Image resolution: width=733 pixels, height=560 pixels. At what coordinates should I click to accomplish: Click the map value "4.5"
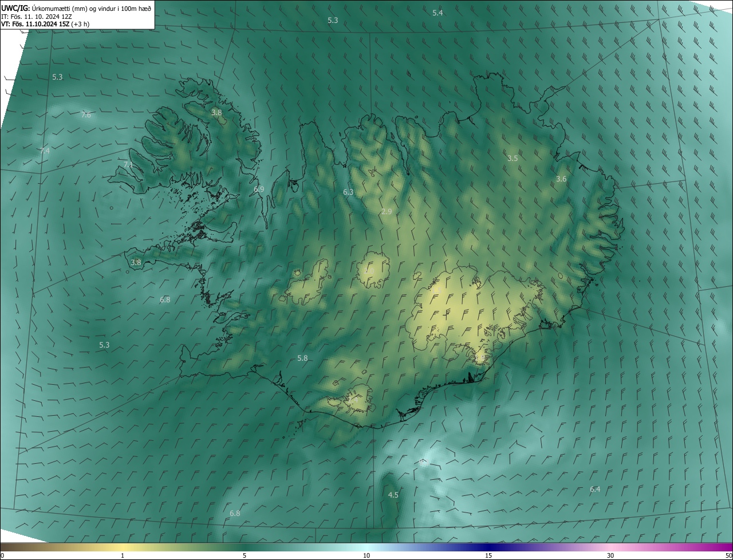tap(393, 495)
